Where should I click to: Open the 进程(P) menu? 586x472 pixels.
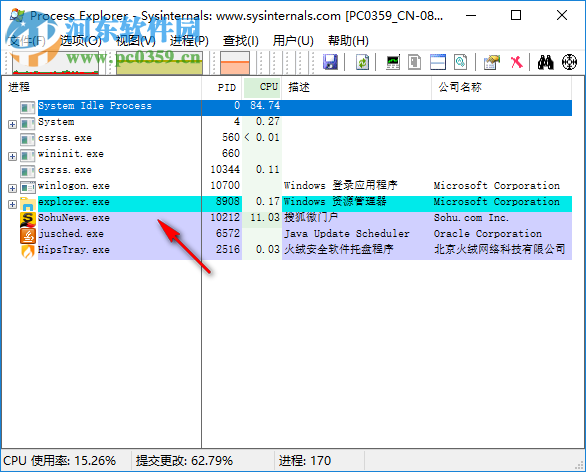189,40
